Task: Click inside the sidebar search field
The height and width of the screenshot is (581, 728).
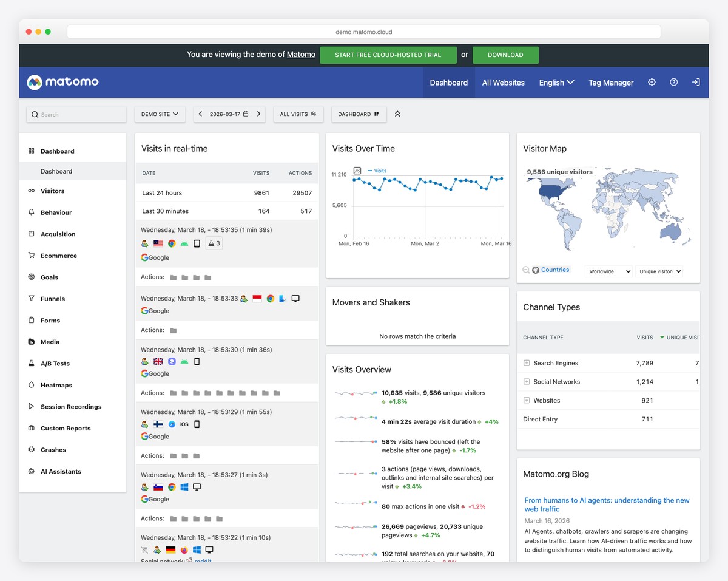Action: coord(76,114)
